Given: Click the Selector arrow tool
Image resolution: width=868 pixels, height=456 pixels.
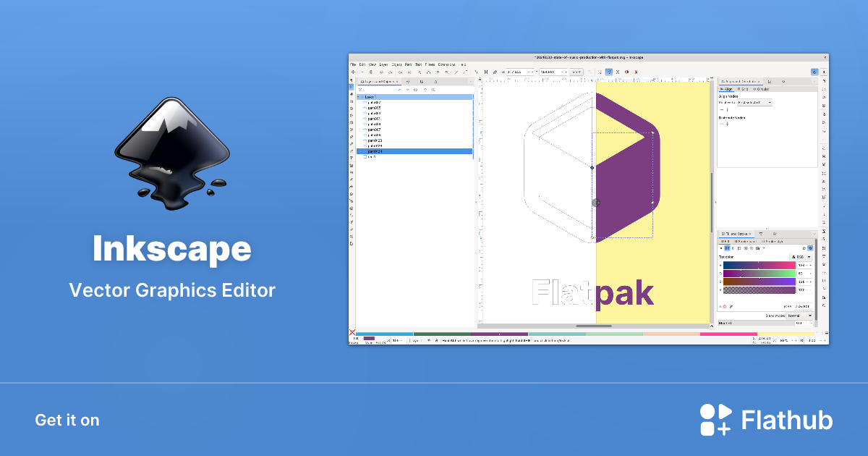Looking at the screenshot, I should [352, 80].
